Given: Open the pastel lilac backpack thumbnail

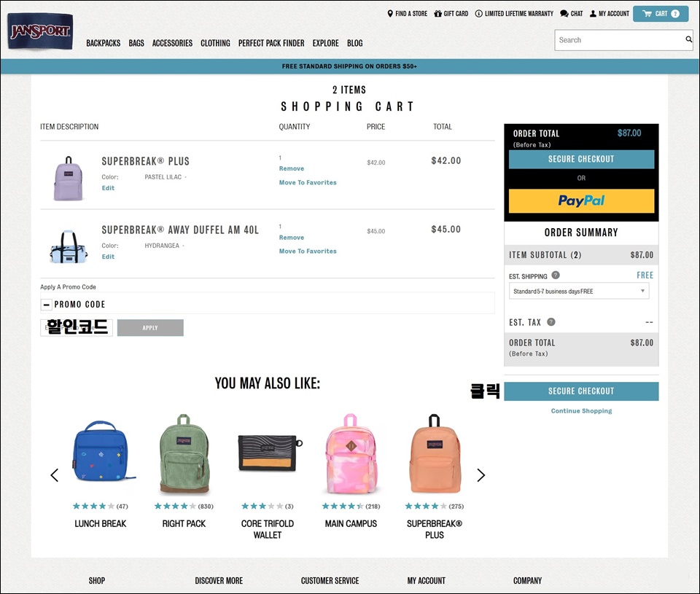Looking at the screenshot, I should coord(69,179).
